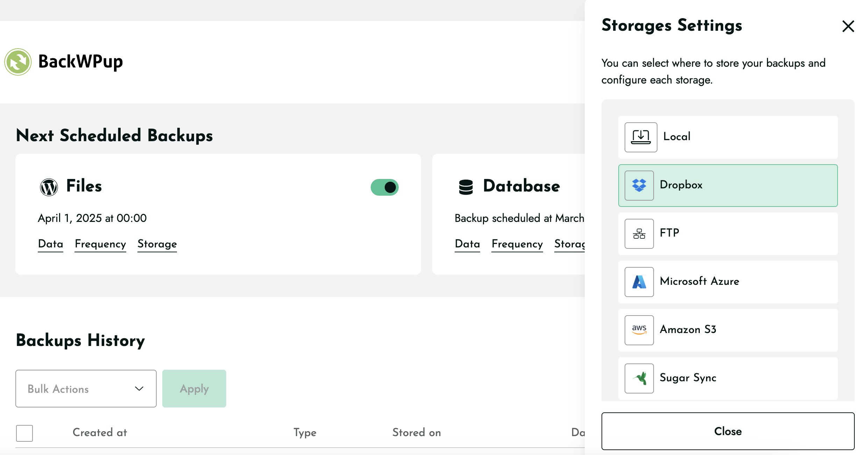The height and width of the screenshot is (455, 868).
Task: Open the Storage link under Files
Action: [157, 244]
